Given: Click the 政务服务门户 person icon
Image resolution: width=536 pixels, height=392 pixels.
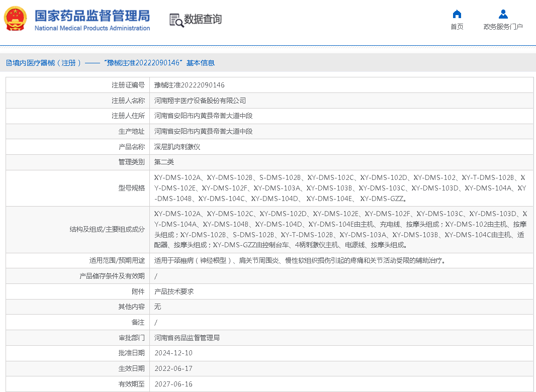Looking at the screenshot, I should (503, 14).
